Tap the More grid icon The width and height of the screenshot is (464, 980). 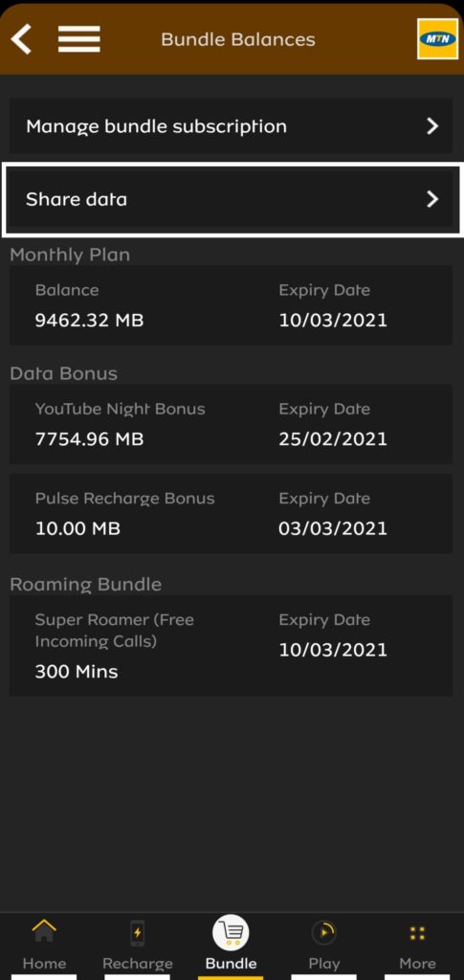point(417,933)
